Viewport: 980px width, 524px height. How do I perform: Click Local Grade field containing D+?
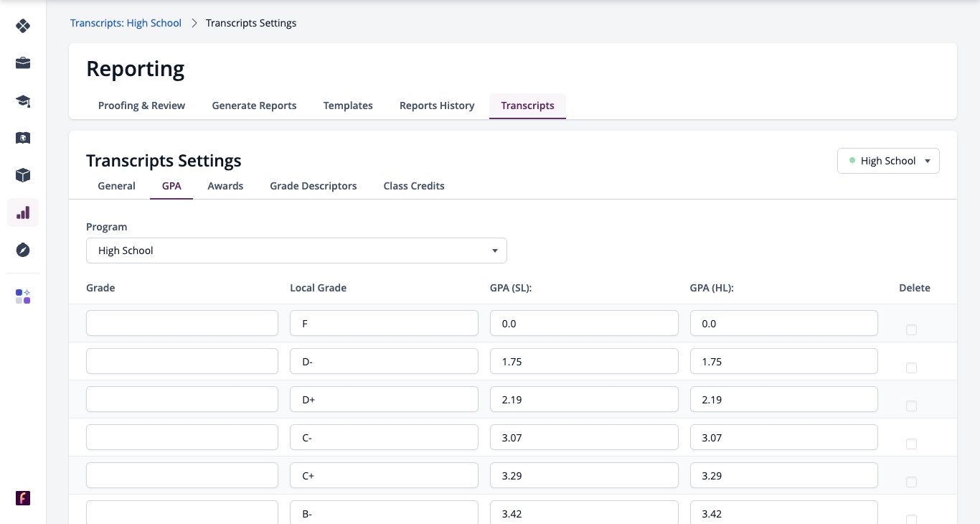(384, 399)
